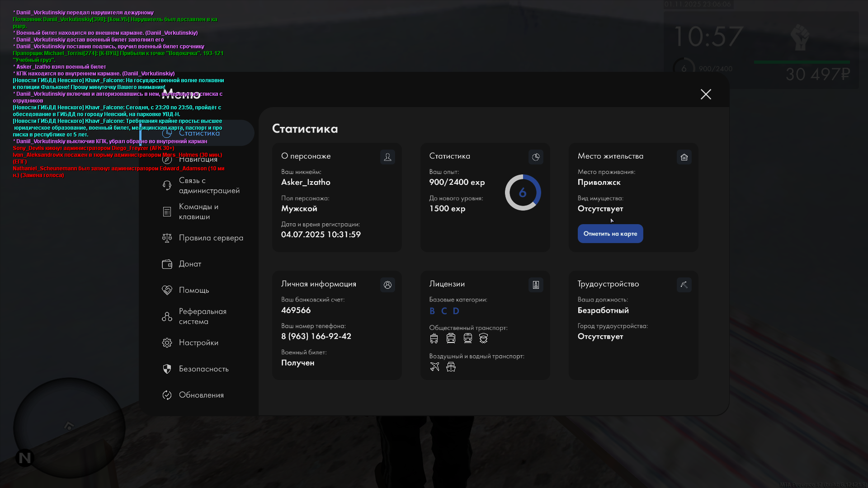
Task: Click the pickaxe icon in Трудоустройство card
Action: [684, 285]
